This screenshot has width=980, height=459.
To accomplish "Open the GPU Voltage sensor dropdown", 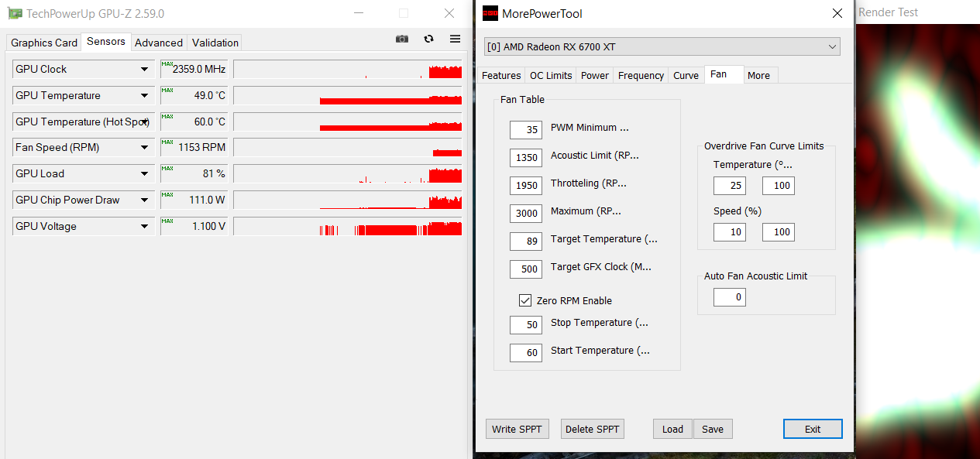I will tap(145, 226).
